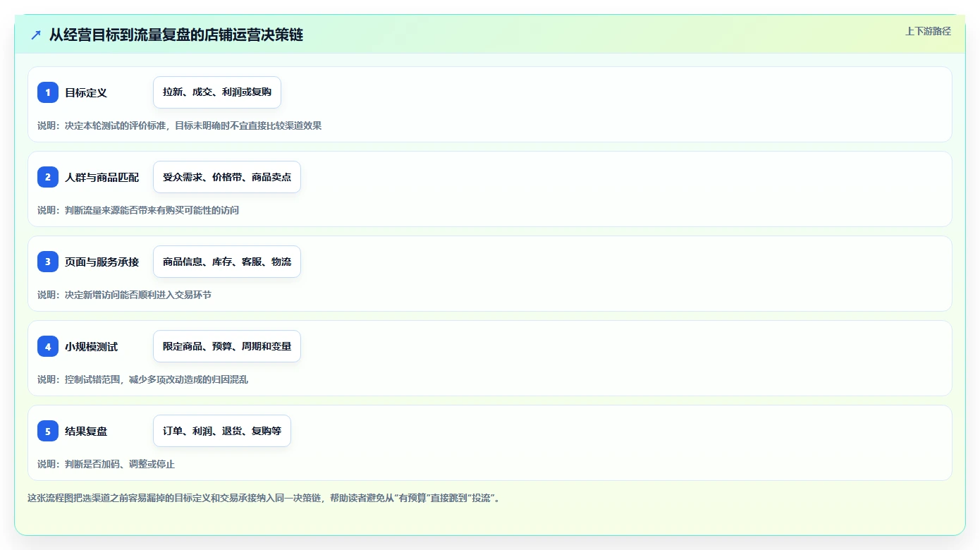The width and height of the screenshot is (980, 550).
Task: Click the 页面与服务承接 step heading
Action: pos(102,262)
